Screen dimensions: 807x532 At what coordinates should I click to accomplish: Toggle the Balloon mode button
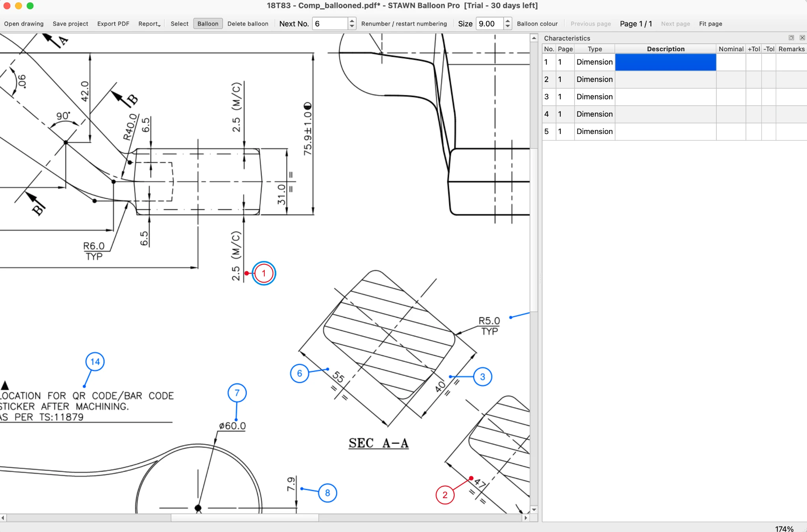[208, 24]
